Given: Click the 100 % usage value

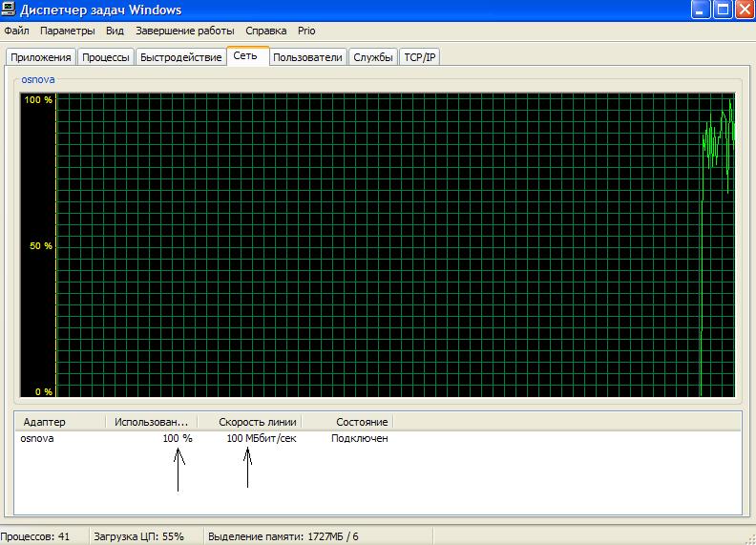Looking at the screenshot, I should coord(178,438).
